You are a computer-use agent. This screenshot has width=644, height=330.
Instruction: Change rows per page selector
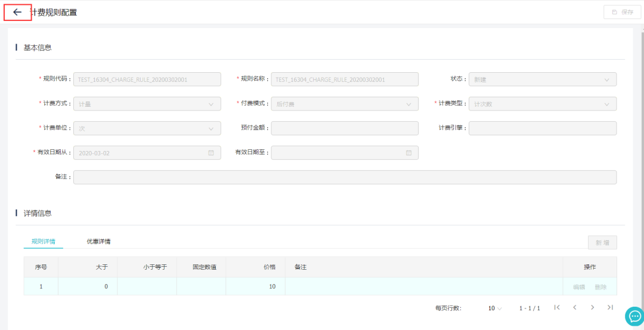point(495,308)
